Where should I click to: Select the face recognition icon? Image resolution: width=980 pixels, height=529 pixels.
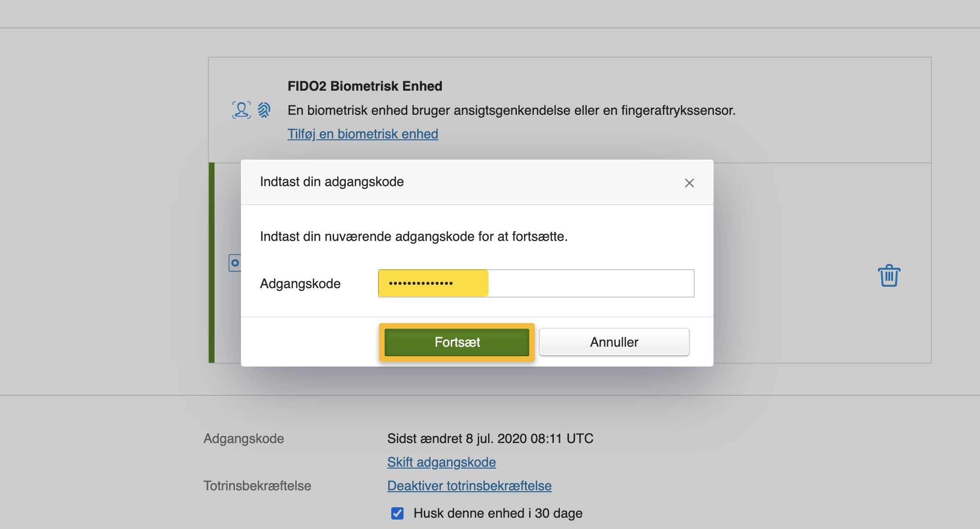click(x=241, y=110)
